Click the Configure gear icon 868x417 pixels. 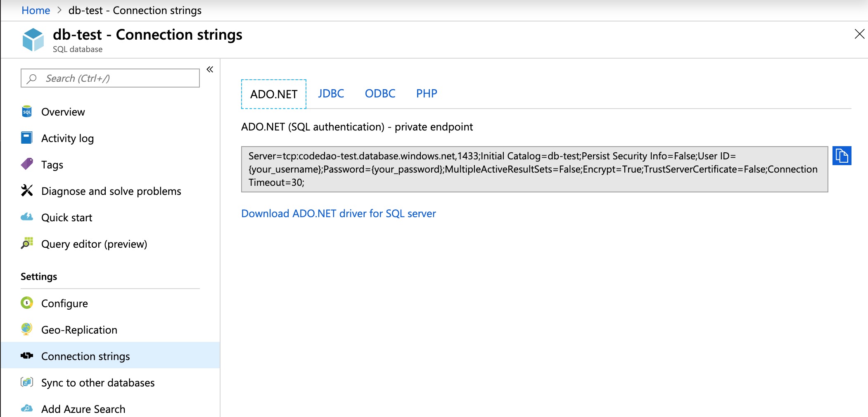coord(27,303)
